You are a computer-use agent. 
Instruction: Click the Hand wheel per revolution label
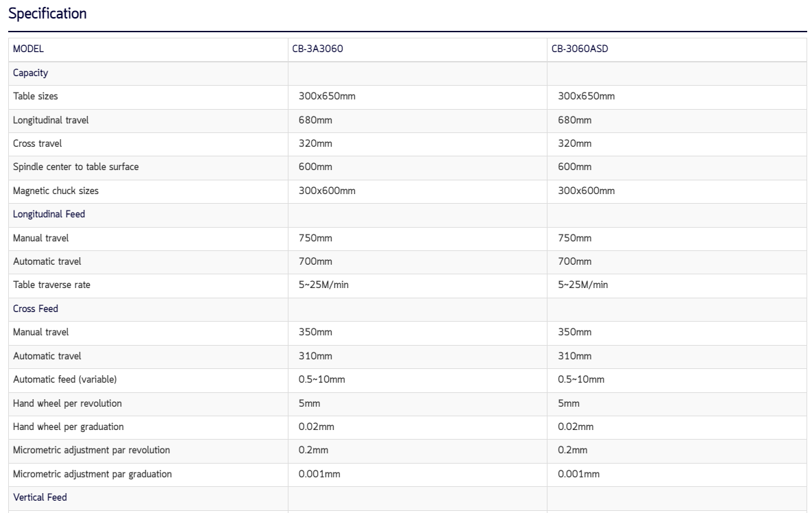[x=67, y=403]
